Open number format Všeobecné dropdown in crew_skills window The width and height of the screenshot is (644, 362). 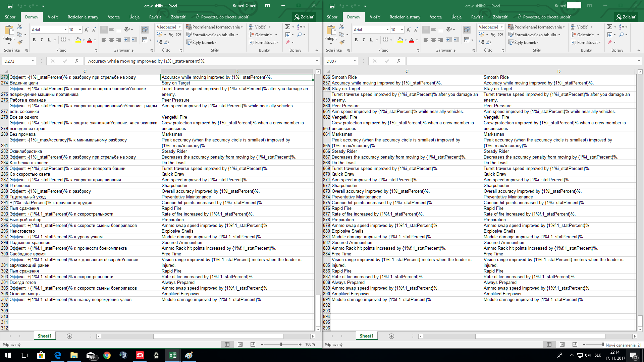tap(179, 27)
